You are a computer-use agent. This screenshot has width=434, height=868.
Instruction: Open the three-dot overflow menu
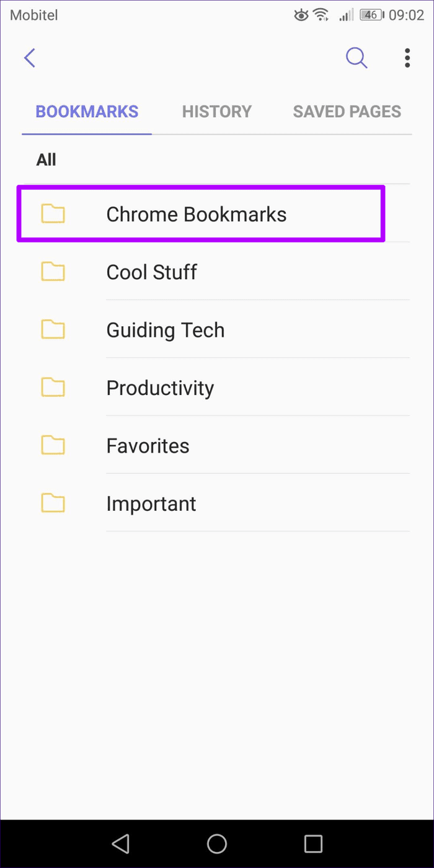(x=407, y=58)
